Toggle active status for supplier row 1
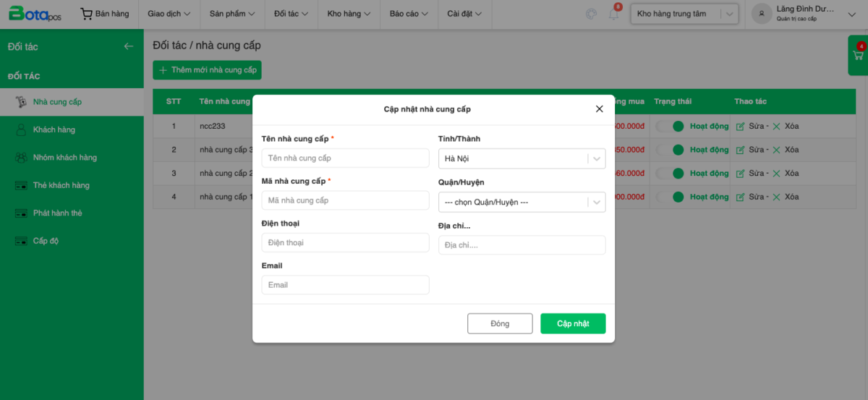 (670, 127)
